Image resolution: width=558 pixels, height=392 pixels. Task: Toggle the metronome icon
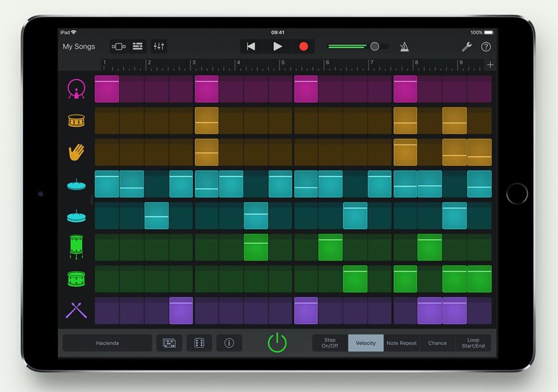404,46
